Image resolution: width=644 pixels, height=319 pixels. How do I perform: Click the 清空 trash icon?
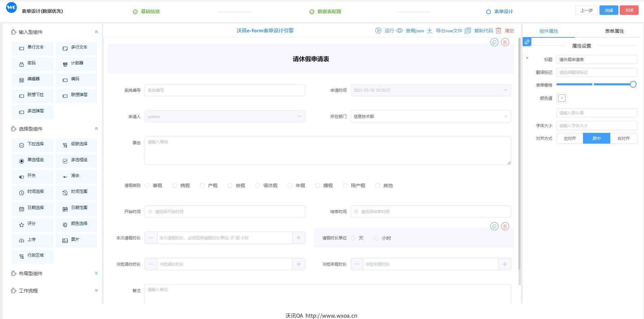(498, 31)
